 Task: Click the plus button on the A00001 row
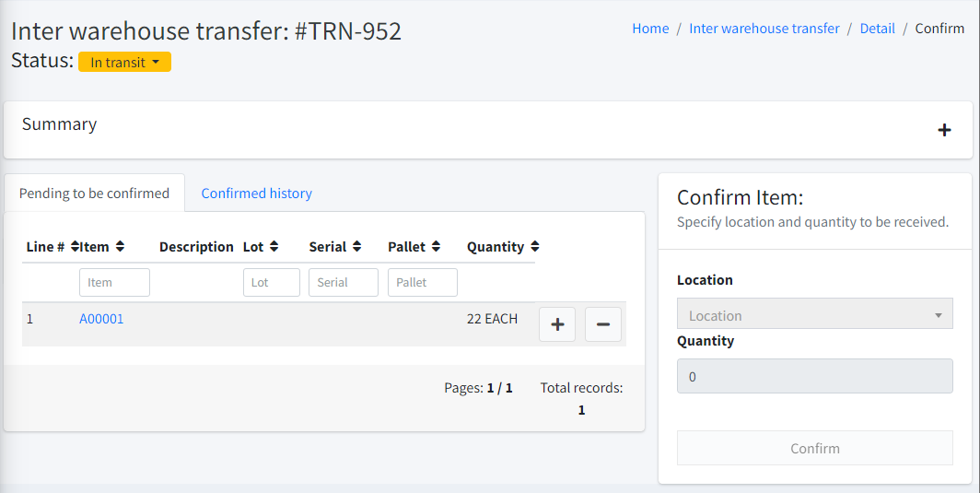[x=557, y=324]
